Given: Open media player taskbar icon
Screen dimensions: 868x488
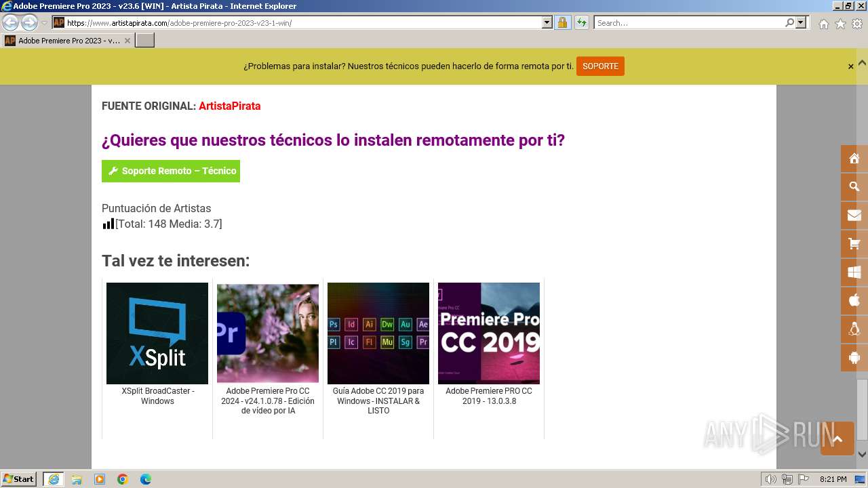Looking at the screenshot, I should click(100, 479).
